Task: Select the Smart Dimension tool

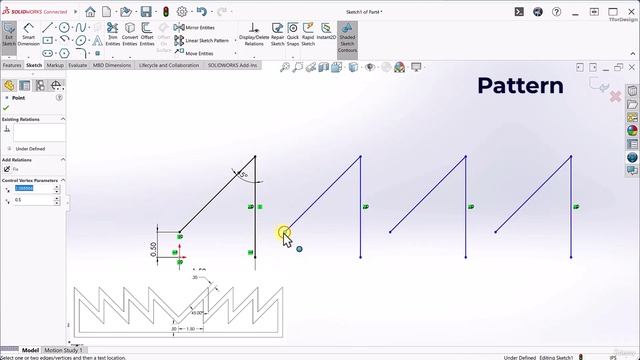Action: tap(28, 35)
